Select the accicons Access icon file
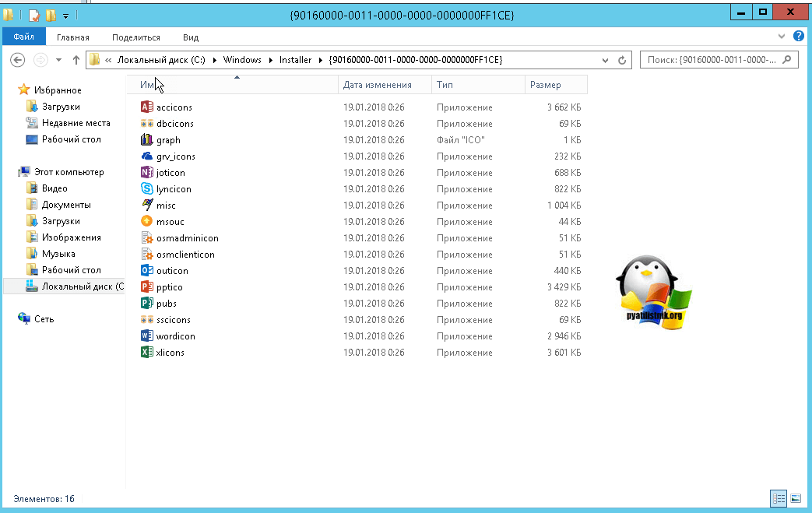This screenshot has height=513, width=812. [146, 107]
